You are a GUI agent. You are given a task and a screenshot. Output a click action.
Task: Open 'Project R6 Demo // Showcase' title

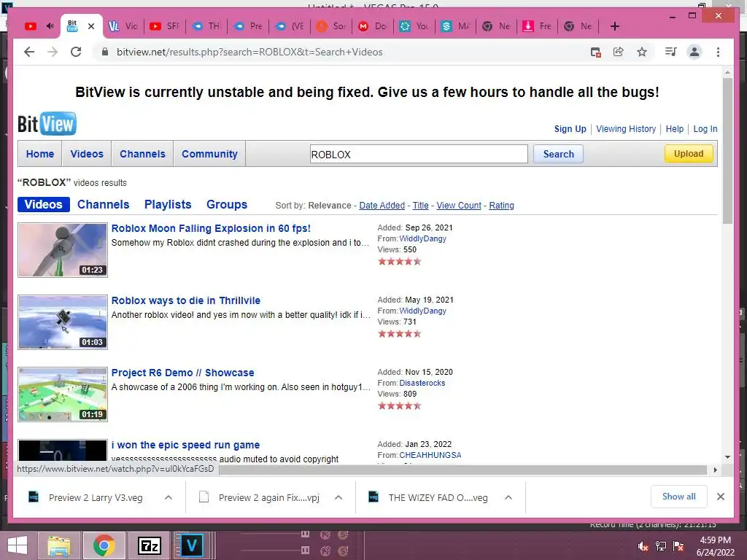pos(182,373)
